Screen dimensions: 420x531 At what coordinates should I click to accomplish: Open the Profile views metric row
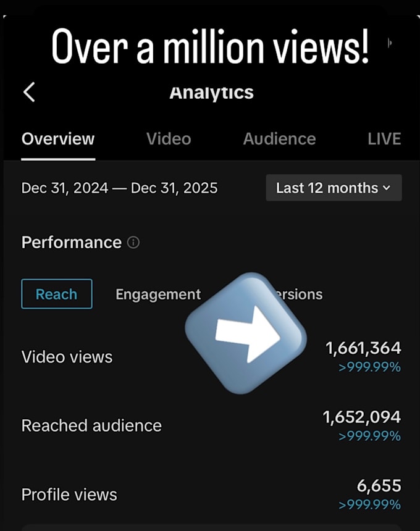coord(211,495)
